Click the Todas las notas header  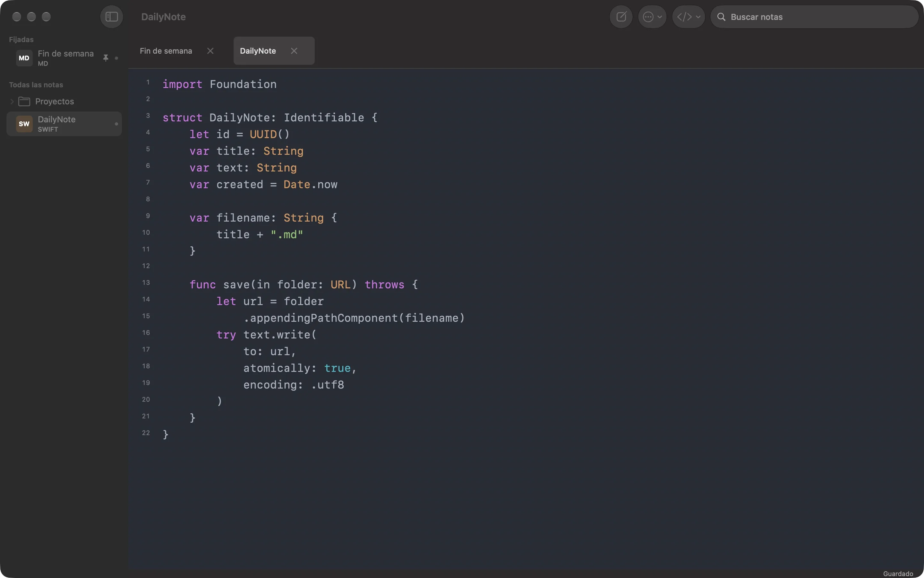click(x=36, y=85)
